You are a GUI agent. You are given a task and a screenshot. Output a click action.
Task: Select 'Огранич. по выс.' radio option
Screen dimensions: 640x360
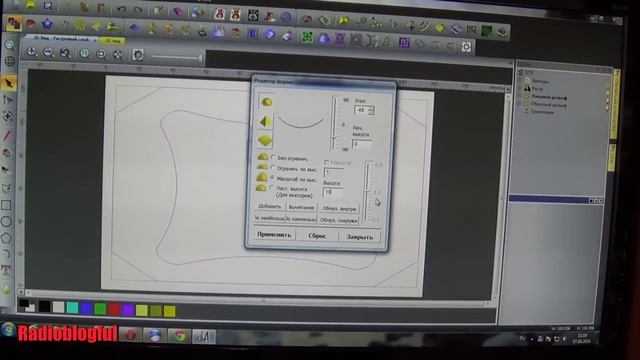273,168
